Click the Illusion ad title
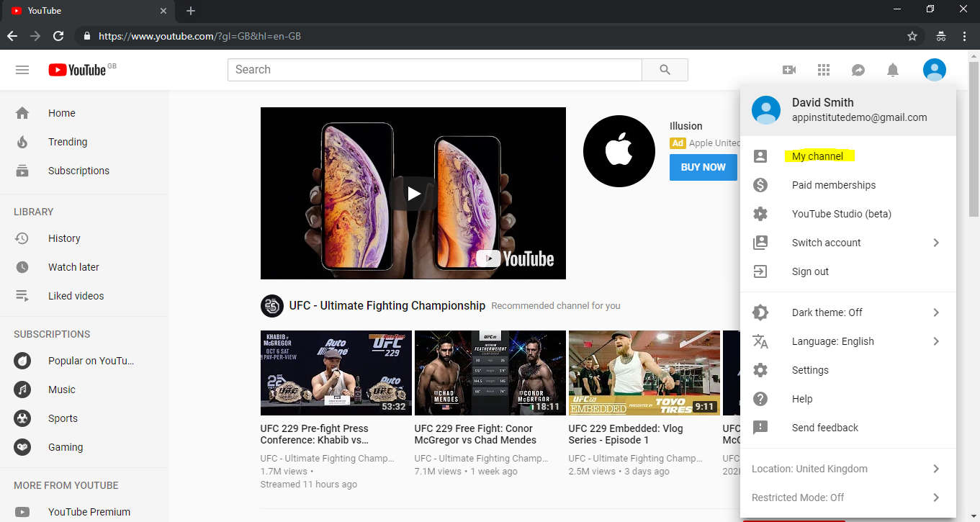Viewport: 980px width, 522px height. pyautogui.click(x=685, y=126)
